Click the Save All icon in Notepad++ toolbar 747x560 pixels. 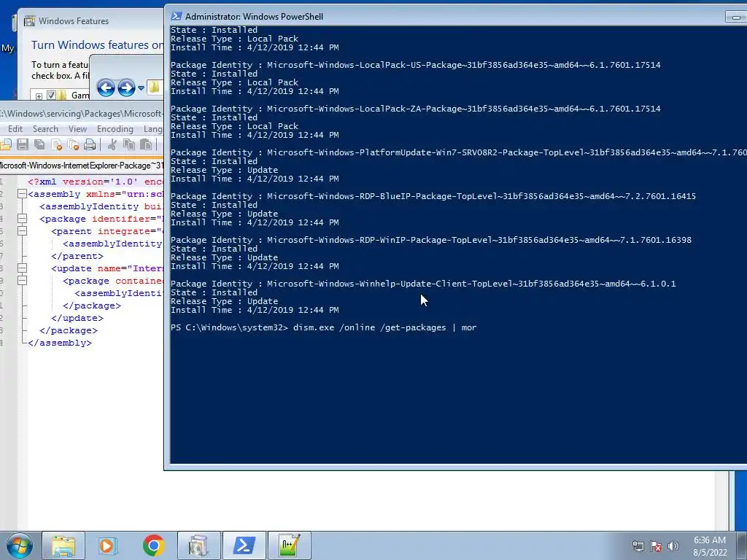click(x=39, y=144)
